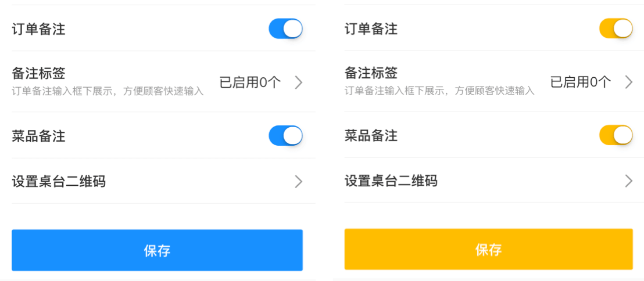Toggle the yellow 订单备注 switch
The width and height of the screenshot is (644, 281).
pyautogui.click(x=616, y=29)
